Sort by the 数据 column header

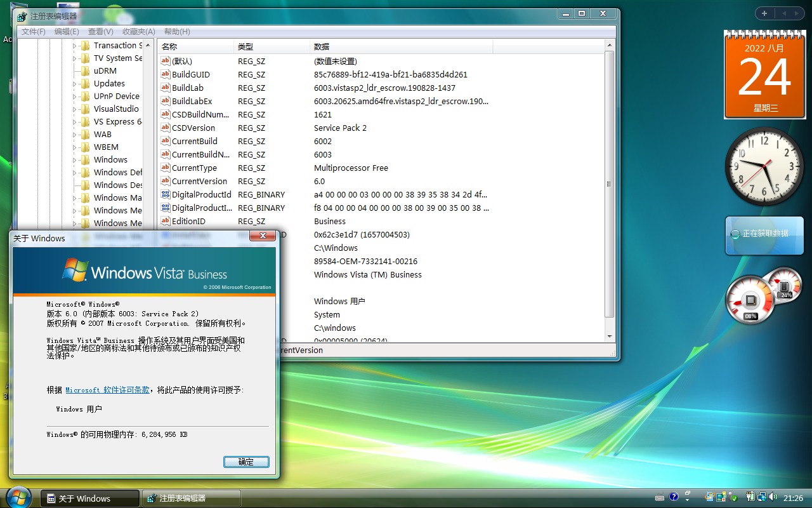pos(402,47)
